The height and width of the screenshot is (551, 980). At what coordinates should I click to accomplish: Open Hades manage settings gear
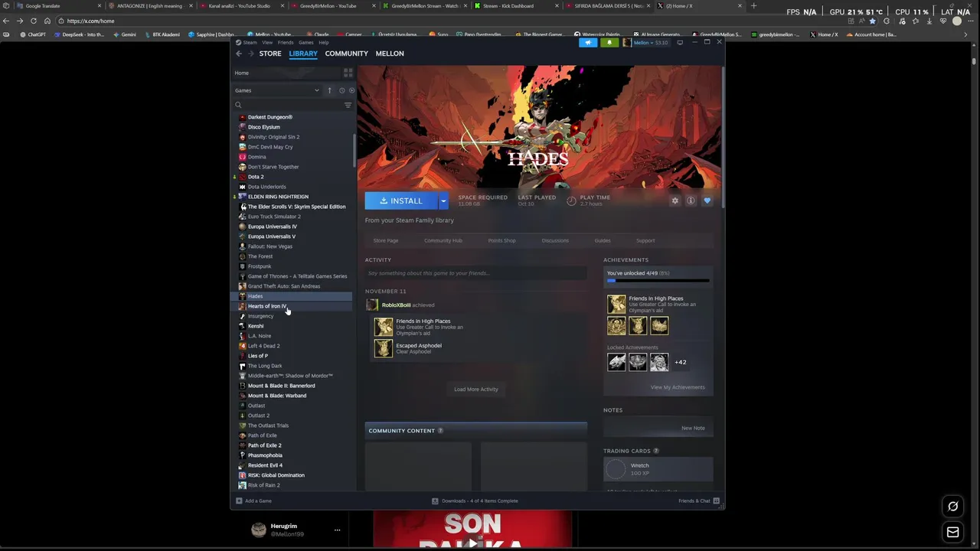coord(675,201)
